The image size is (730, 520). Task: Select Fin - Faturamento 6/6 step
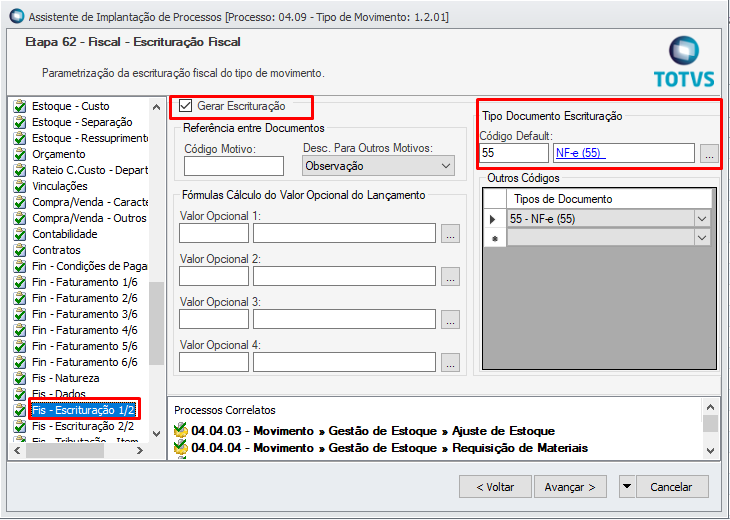[85, 362]
